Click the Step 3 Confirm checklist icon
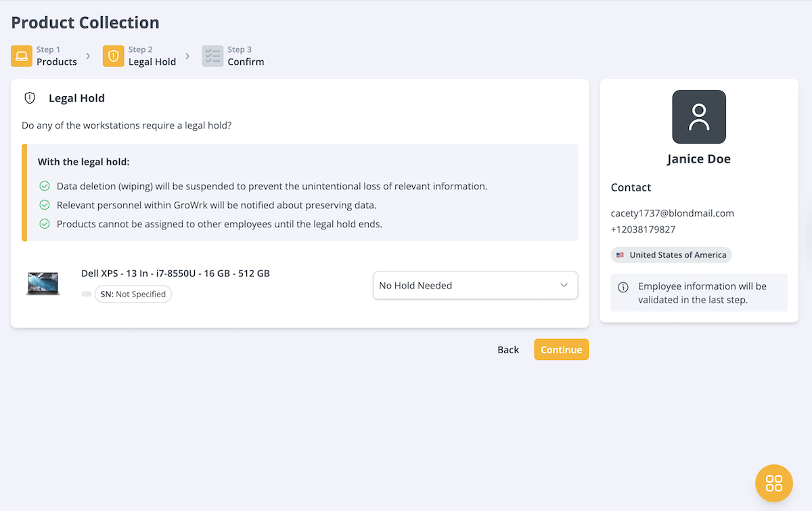The image size is (812, 511). point(212,56)
